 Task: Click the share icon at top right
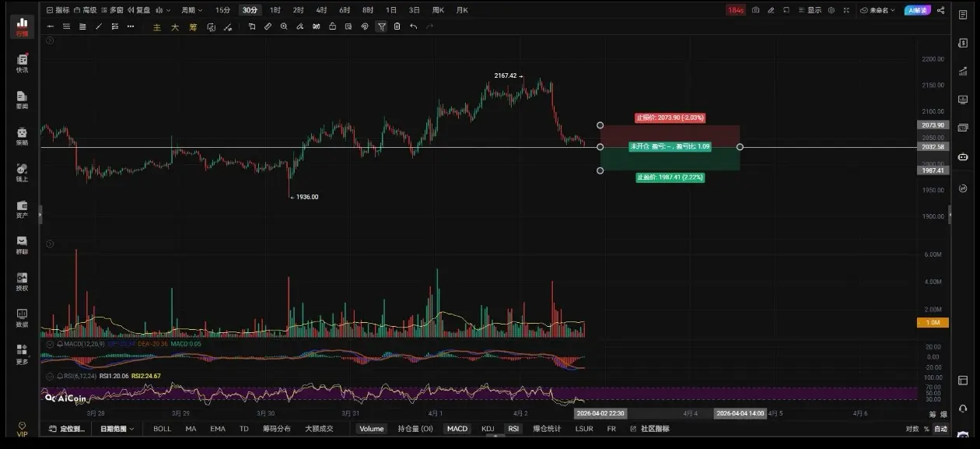click(x=941, y=10)
